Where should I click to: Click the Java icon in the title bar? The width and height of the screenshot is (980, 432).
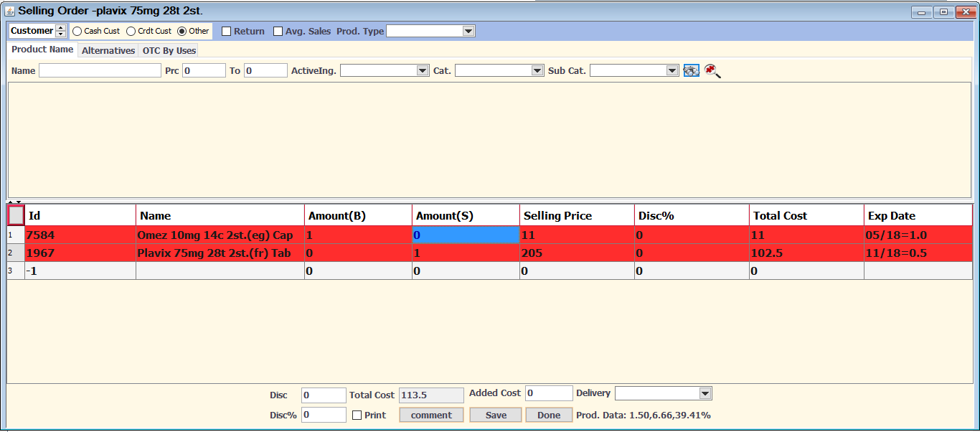(x=10, y=11)
